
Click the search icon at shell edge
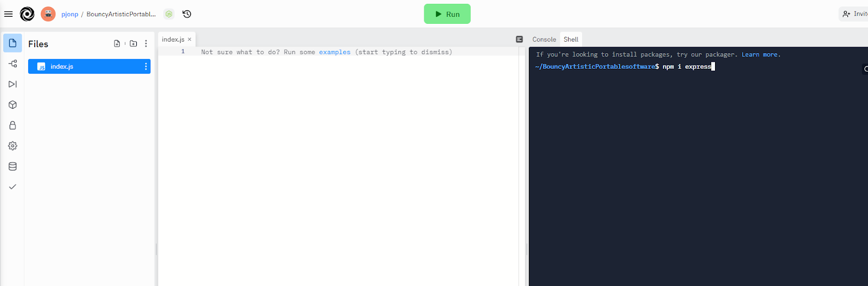click(865, 69)
